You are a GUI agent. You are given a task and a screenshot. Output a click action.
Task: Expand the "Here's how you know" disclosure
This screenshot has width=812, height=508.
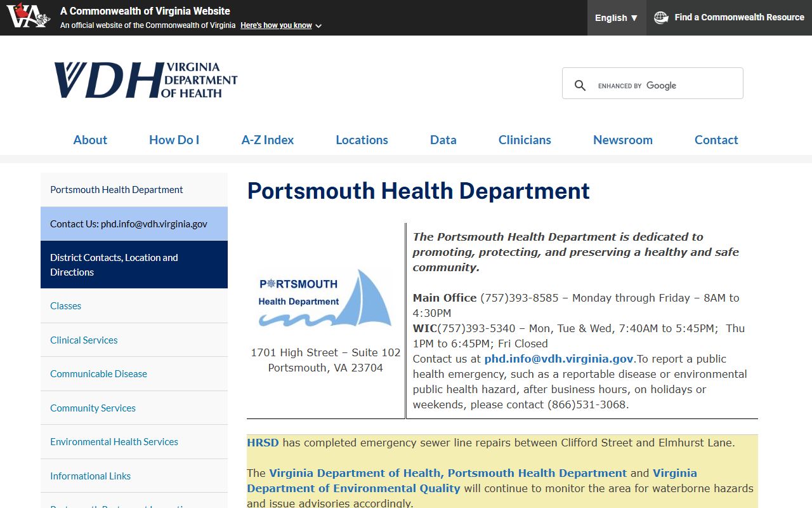281,25
